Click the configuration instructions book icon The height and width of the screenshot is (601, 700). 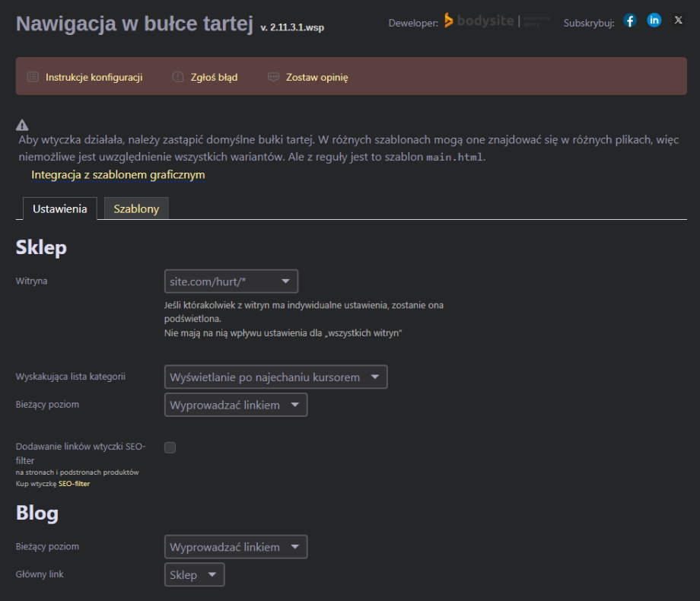[33, 77]
